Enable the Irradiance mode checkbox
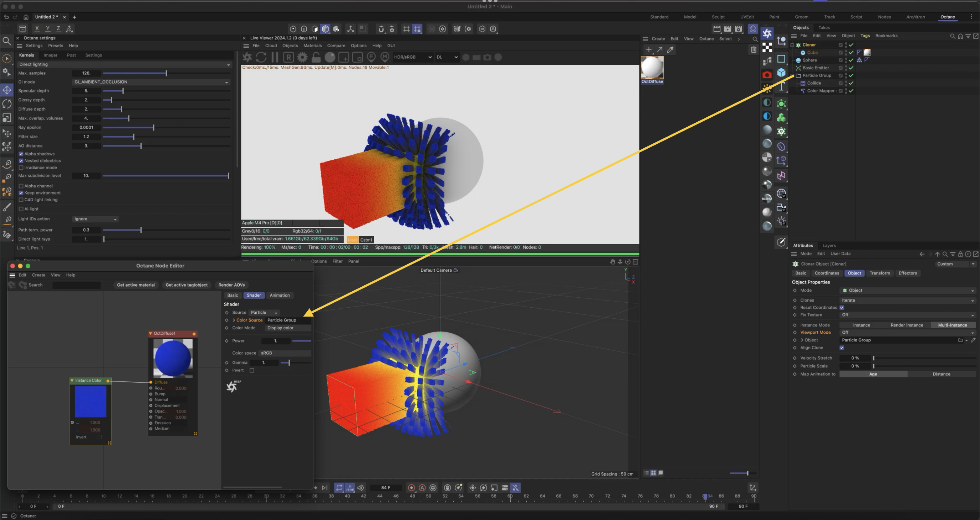The height and width of the screenshot is (520, 980). (21, 168)
